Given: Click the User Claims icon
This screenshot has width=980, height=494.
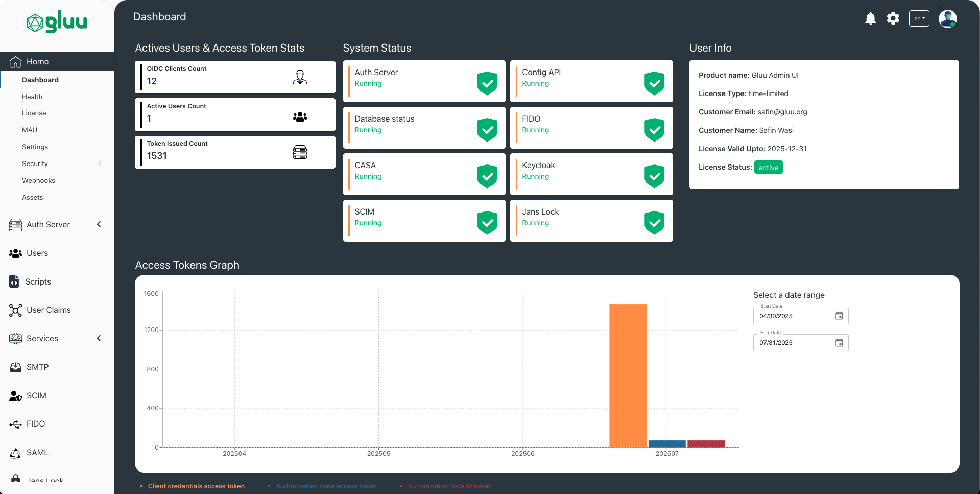Looking at the screenshot, I should [15, 310].
